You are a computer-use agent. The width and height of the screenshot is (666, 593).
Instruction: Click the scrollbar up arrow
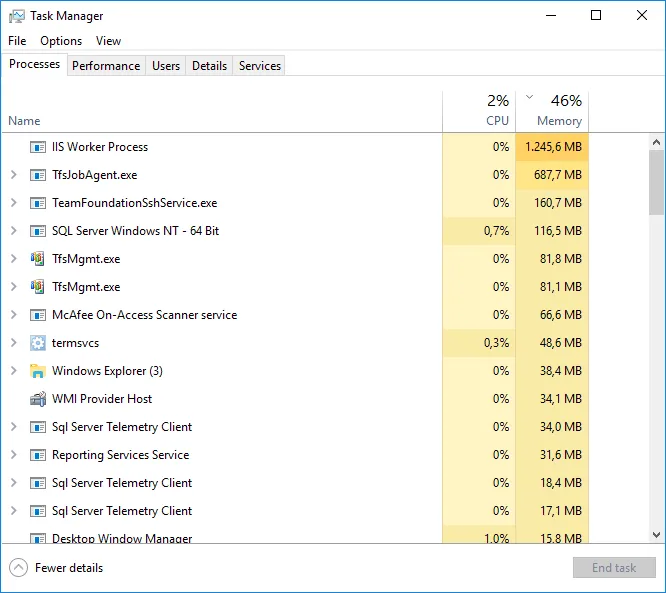point(656,142)
